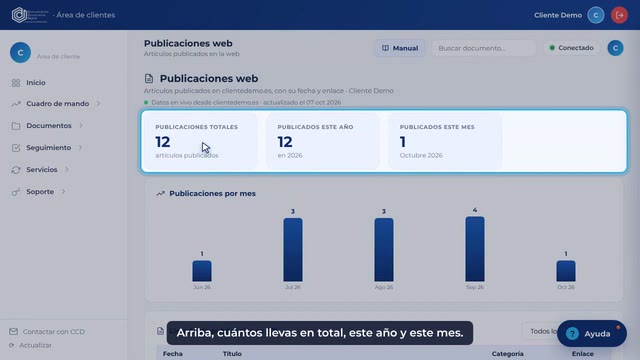This screenshot has height=360, width=640.
Task: Click the Servicios refresh icon
Action: 16,170
